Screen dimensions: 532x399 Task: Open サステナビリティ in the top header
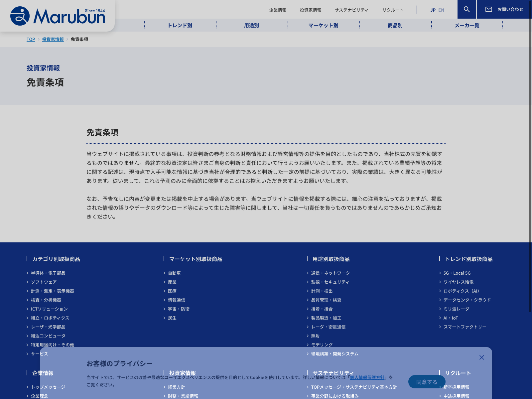point(351,10)
